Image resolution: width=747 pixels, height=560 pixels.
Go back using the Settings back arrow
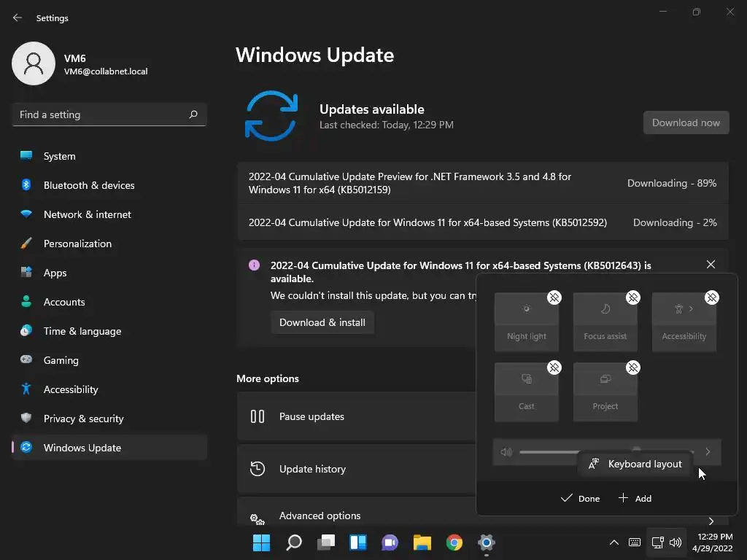[18, 17]
